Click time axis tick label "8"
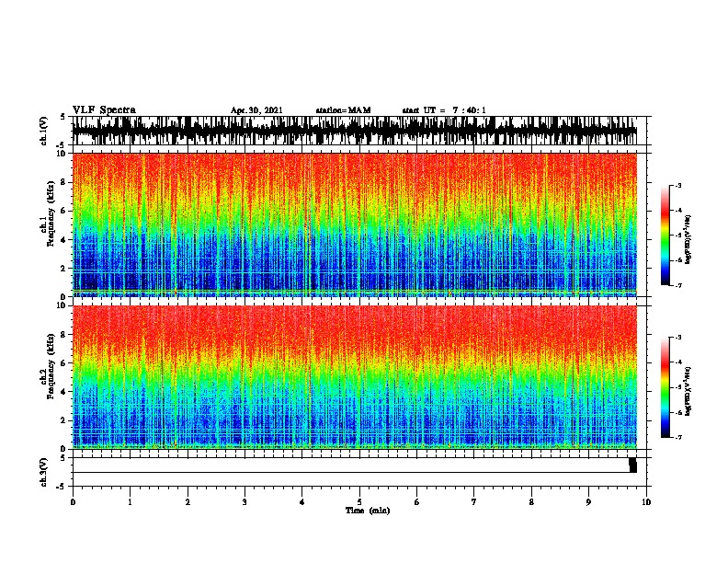Viewport: 728px width, 563px height. [x=531, y=502]
